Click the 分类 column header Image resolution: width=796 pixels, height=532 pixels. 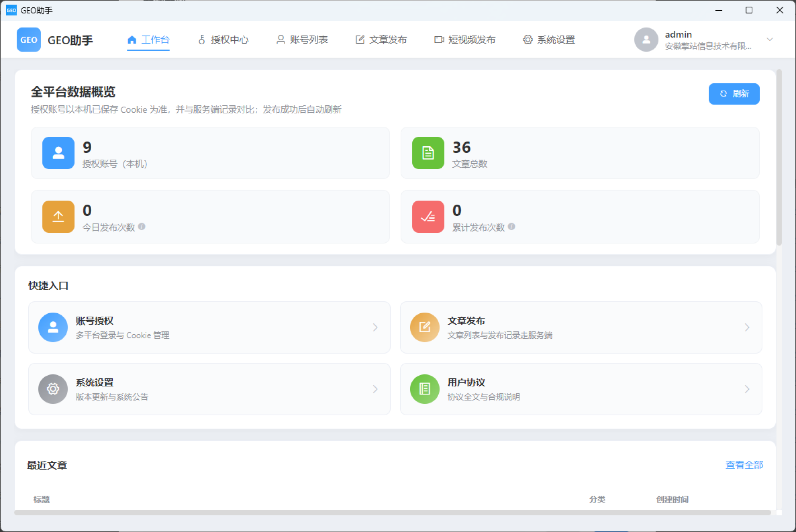point(597,499)
